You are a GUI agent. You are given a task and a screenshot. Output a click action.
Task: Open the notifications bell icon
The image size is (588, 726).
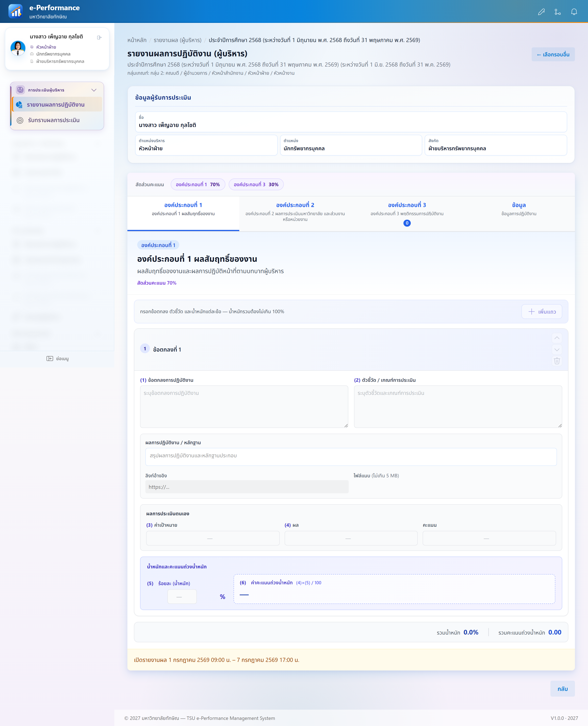click(574, 12)
